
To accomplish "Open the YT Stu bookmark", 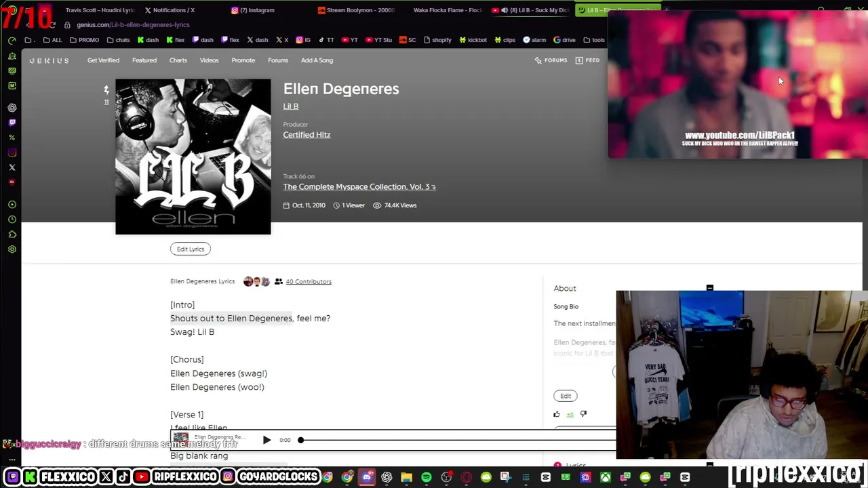I will coord(378,40).
